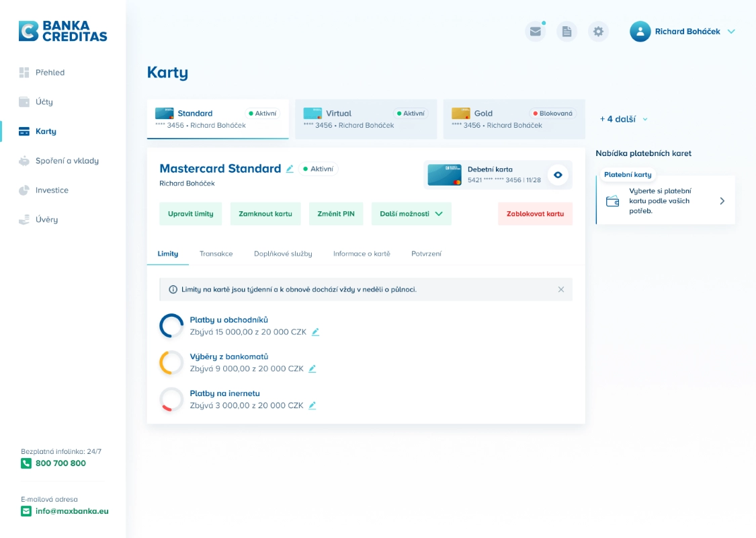Open the messages envelope icon
Screen dimensions: 756x538
point(535,32)
